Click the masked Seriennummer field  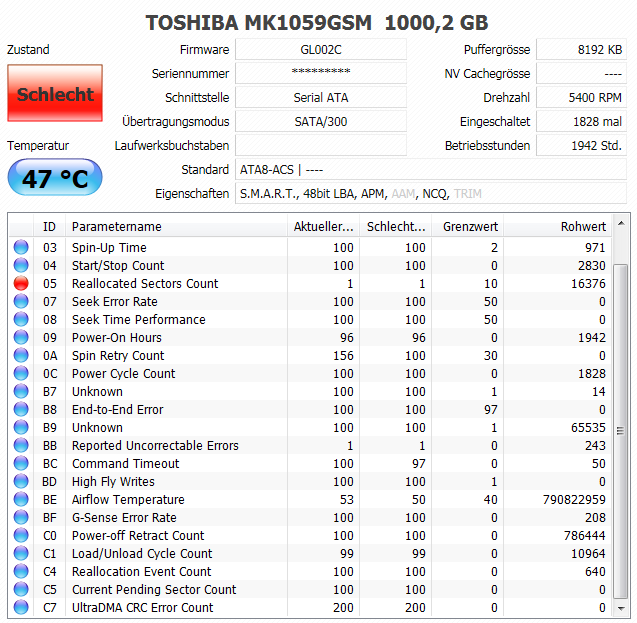pos(321,74)
